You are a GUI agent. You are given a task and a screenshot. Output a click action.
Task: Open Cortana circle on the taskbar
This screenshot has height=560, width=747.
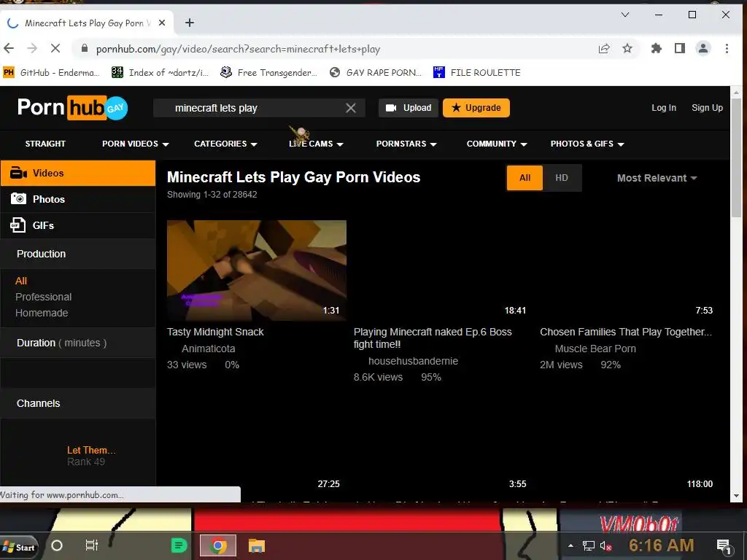point(57,545)
